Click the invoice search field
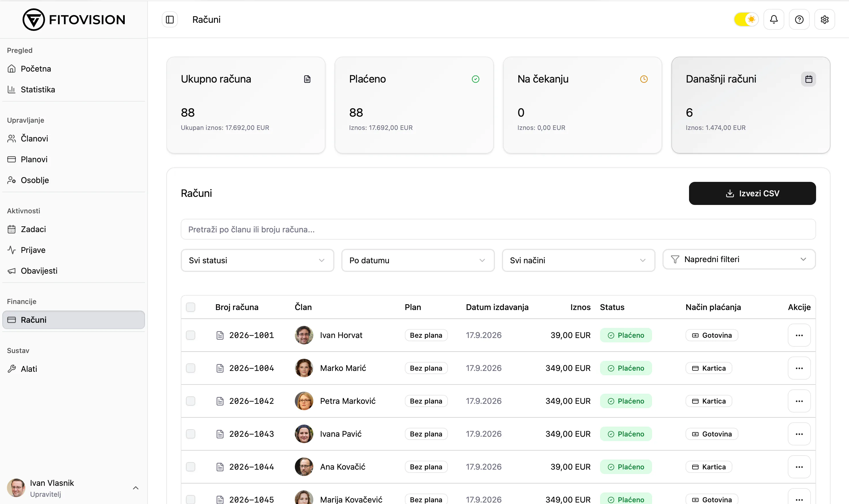The height and width of the screenshot is (504, 849). [x=498, y=229]
